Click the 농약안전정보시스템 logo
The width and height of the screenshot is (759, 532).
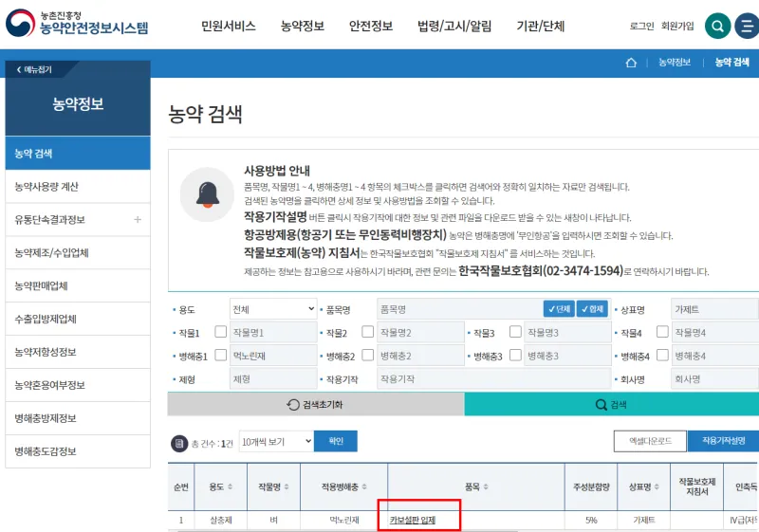point(78,25)
